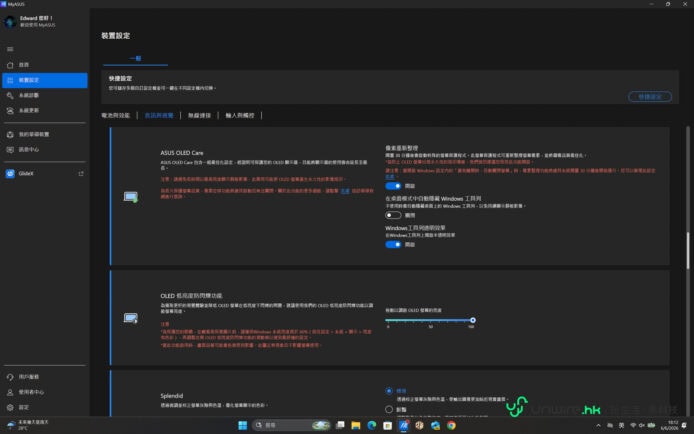Click the taskbar search box
This screenshot has height=434, width=694.
pos(292,425)
